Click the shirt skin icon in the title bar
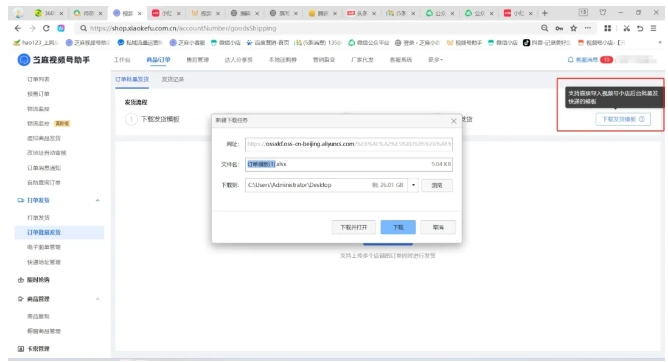The image size is (668, 362). tap(602, 12)
